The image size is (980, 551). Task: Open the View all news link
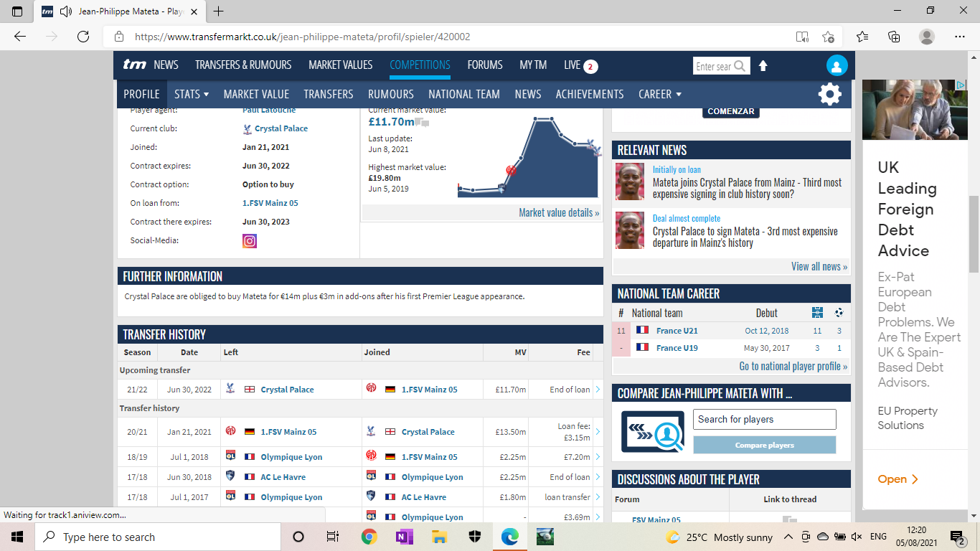tap(819, 266)
